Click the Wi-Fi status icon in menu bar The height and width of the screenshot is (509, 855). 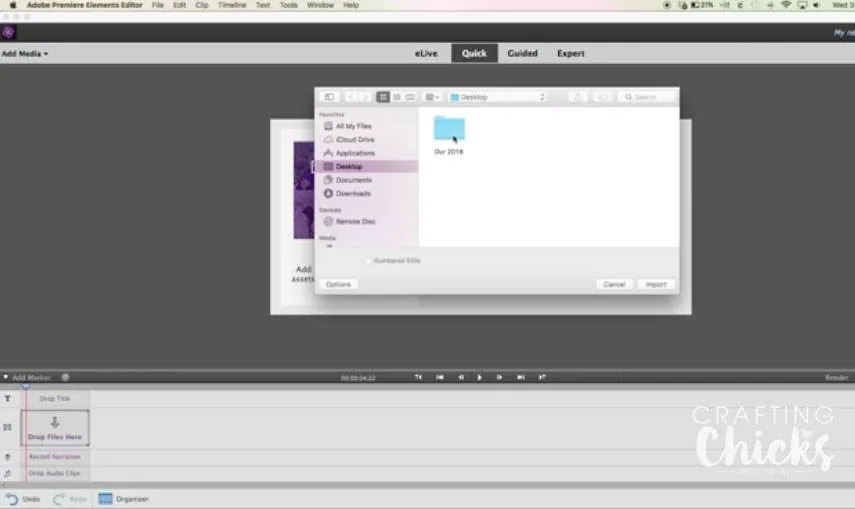786,5
